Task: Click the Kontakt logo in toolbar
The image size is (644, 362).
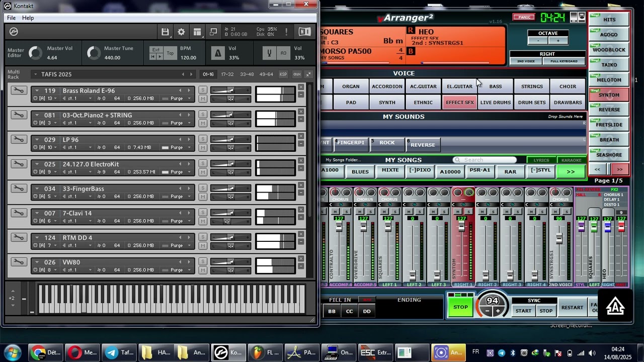Action: coord(14,32)
